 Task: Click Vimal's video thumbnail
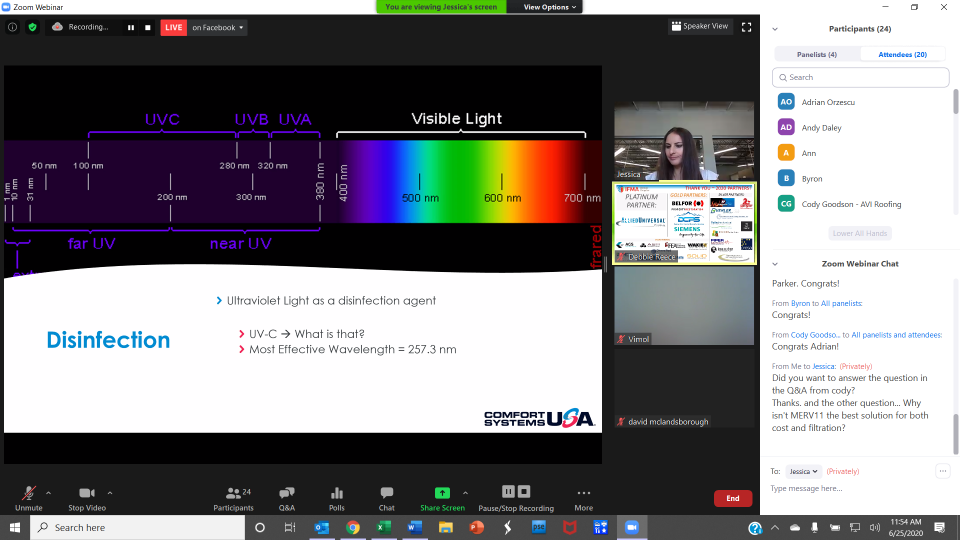[684, 306]
